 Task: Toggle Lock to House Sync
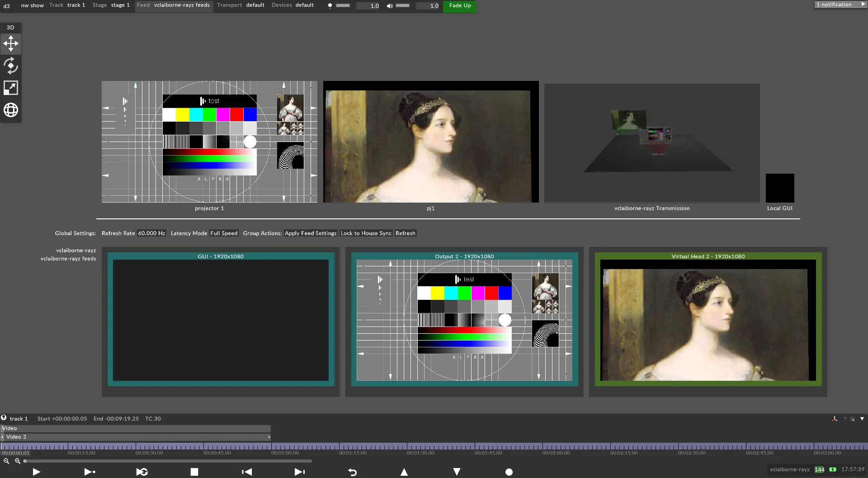(366, 233)
